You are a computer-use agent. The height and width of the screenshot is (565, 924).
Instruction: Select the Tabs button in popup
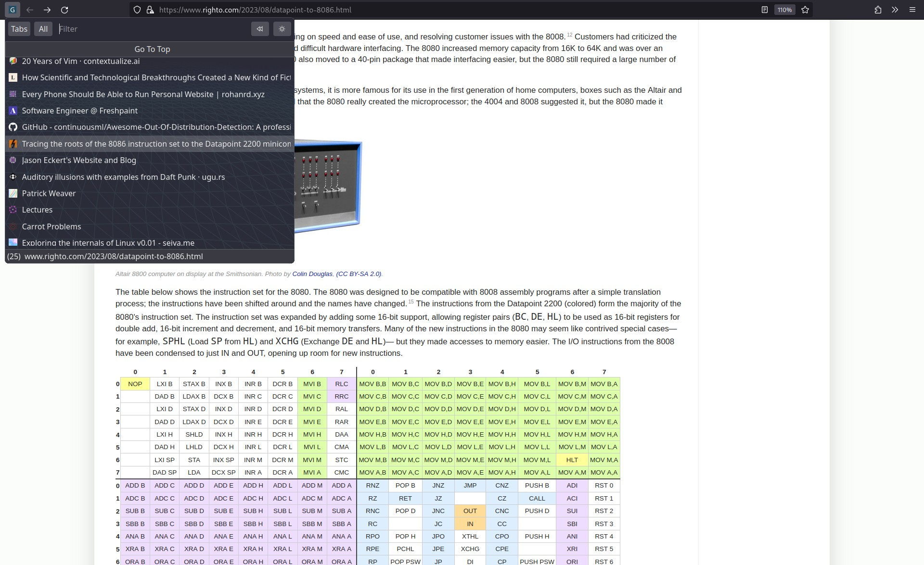point(19,29)
